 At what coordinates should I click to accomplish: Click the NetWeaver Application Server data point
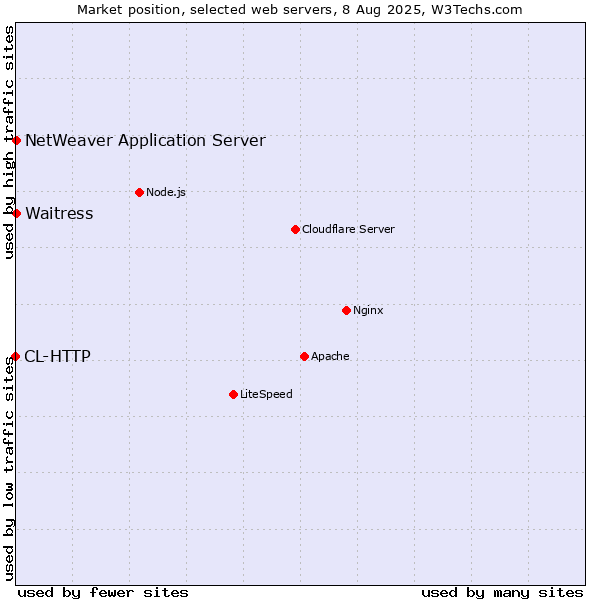coord(16,140)
